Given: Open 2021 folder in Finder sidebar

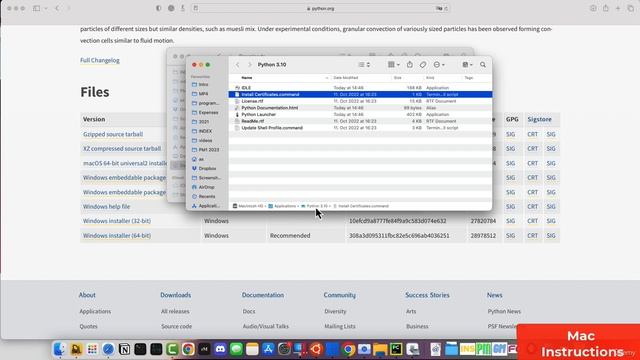Looking at the screenshot, I should click(x=204, y=122).
